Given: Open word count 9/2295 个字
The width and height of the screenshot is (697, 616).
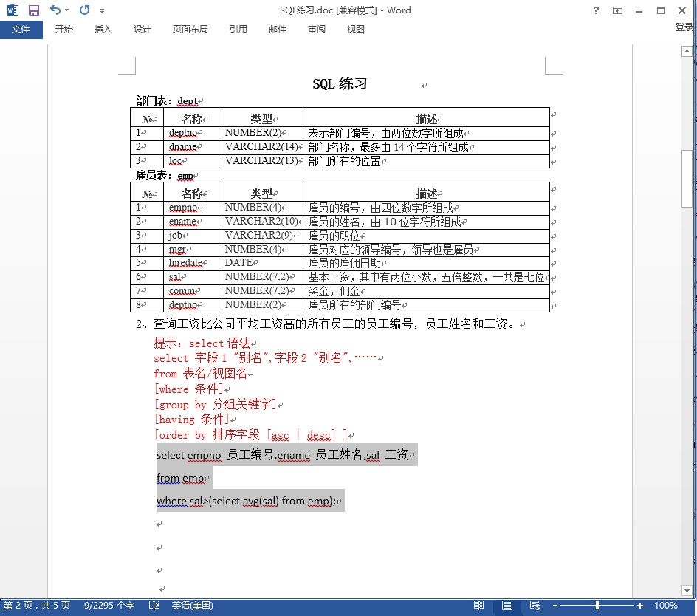Looking at the screenshot, I should [109, 606].
